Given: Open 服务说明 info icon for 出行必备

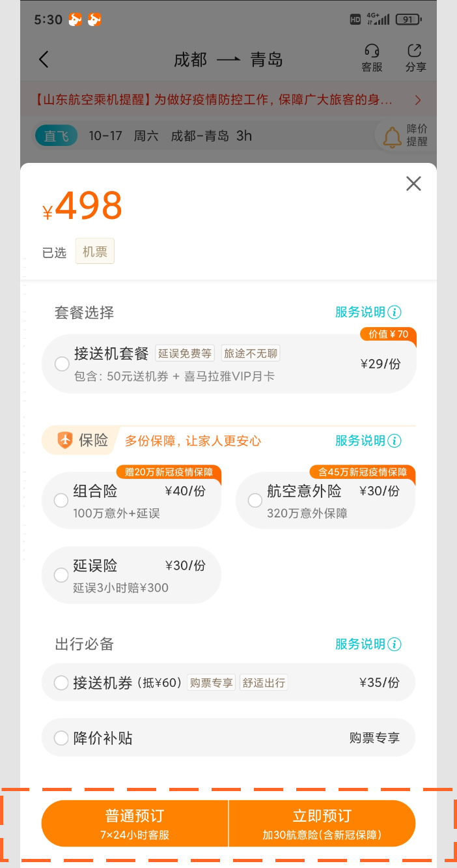Looking at the screenshot, I should coord(395,644).
